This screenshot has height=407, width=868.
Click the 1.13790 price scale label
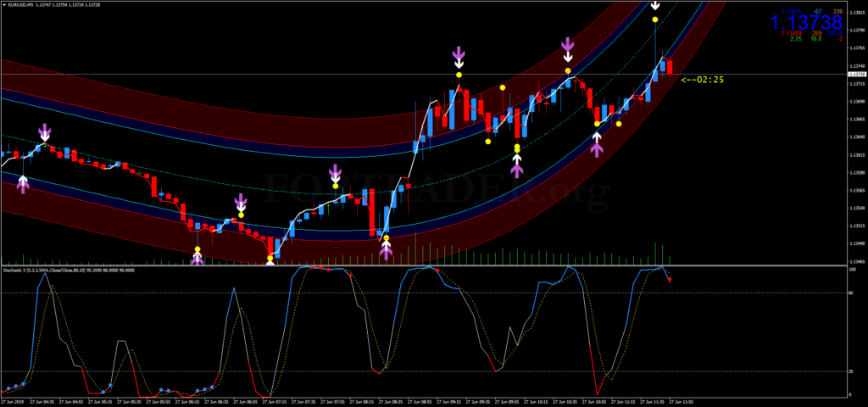[x=857, y=31]
